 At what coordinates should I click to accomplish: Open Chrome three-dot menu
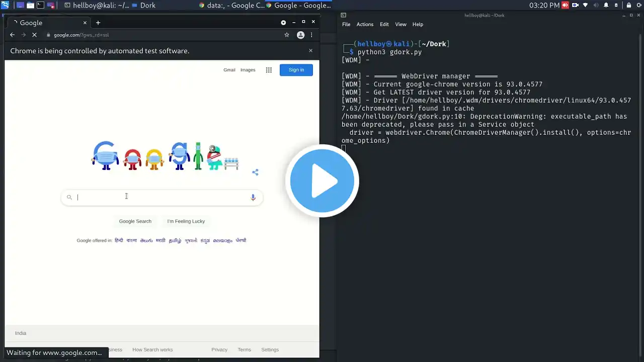tap(311, 35)
